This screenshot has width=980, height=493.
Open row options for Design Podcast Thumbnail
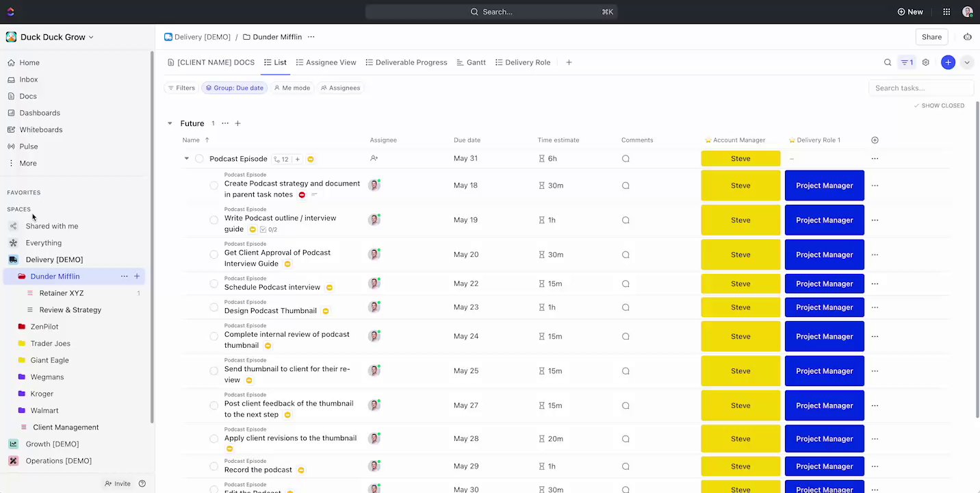click(x=875, y=307)
